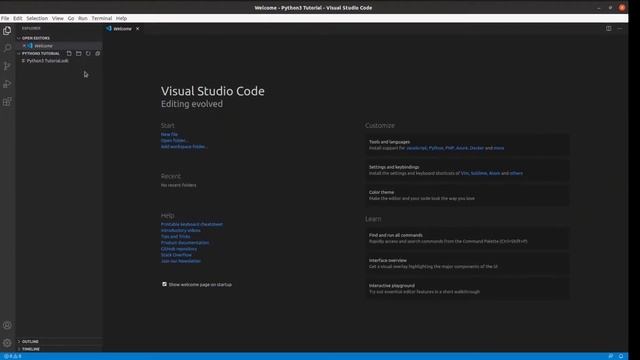Screen dimensions: 640x360
Task: Close Welcome in Open Editors list
Action: [x=24, y=46]
